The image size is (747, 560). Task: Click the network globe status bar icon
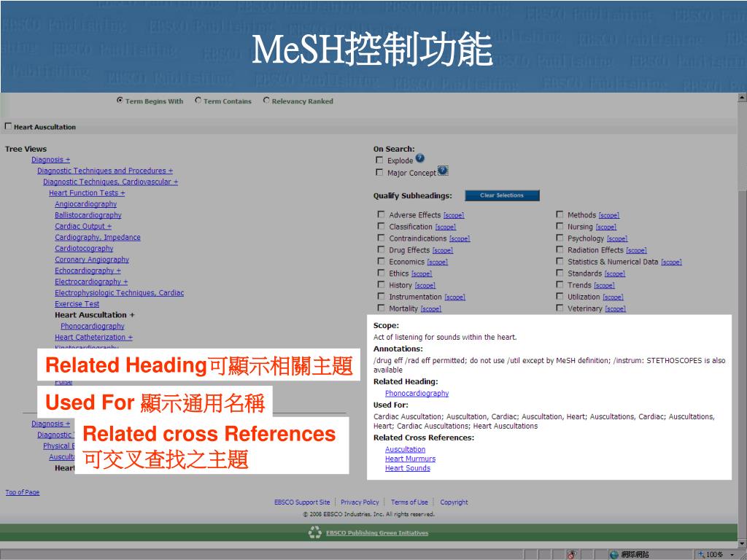pyautogui.click(x=614, y=555)
